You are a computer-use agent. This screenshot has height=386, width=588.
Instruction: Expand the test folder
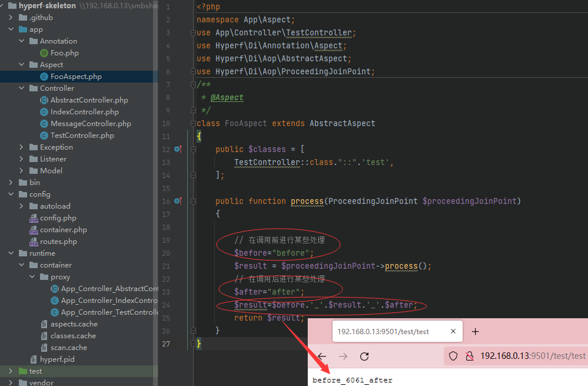point(11,371)
